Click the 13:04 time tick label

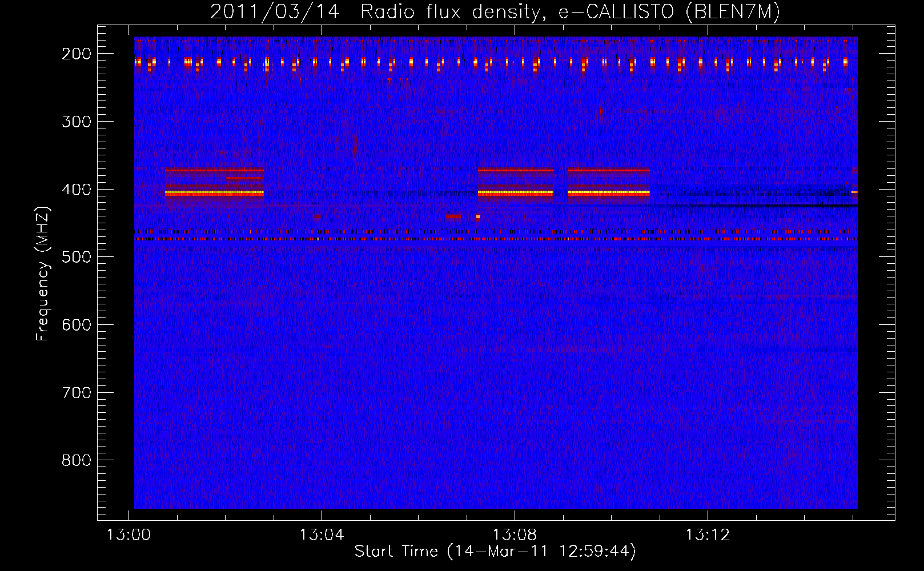322,535
